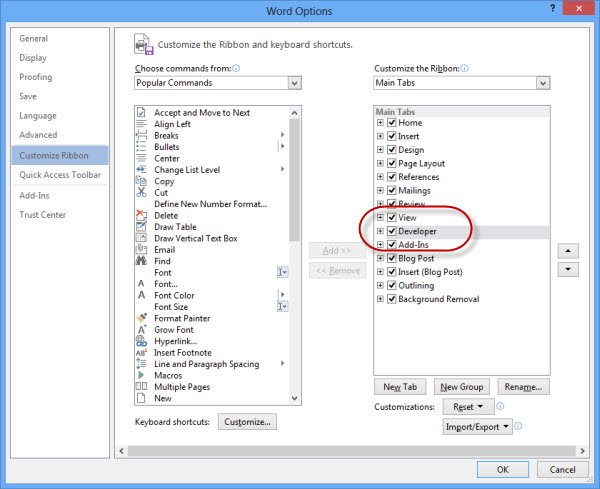Click the Breaks command icon

(x=141, y=135)
